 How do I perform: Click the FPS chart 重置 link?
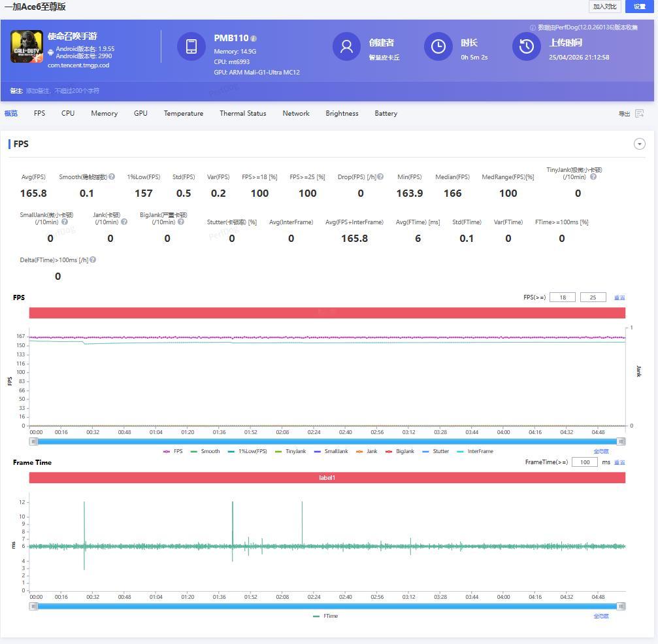[x=619, y=297]
